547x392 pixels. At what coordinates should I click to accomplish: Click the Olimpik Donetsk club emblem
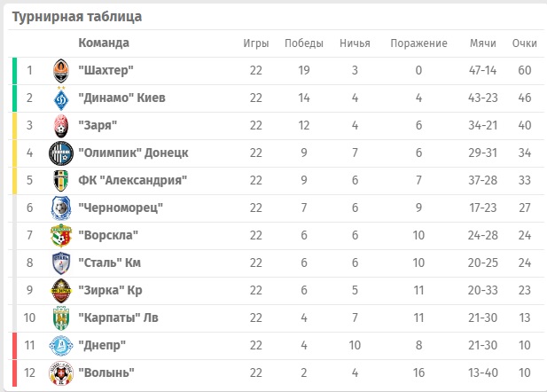coord(60,153)
